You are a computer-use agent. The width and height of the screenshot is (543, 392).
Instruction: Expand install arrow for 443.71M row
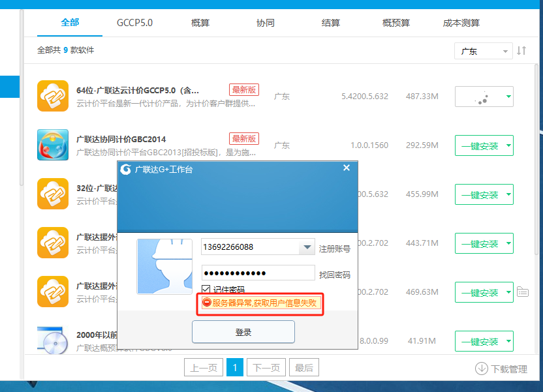click(508, 243)
